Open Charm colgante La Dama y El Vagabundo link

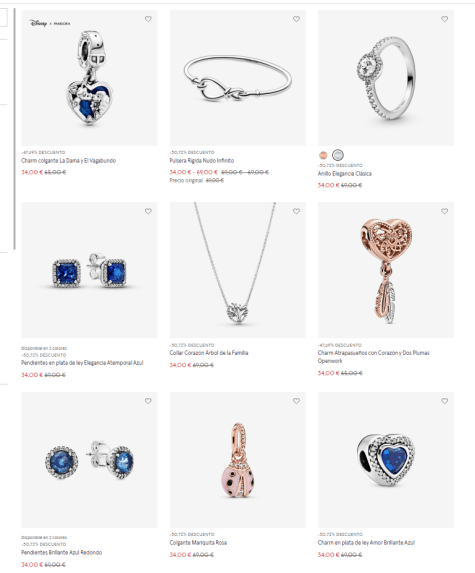coord(68,161)
